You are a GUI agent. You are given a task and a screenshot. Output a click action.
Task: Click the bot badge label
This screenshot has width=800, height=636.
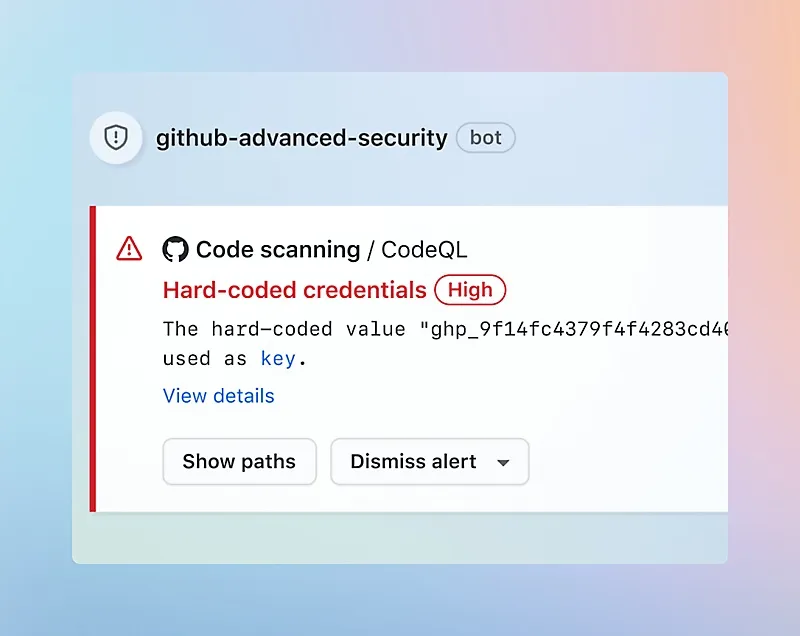(x=486, y=138)
